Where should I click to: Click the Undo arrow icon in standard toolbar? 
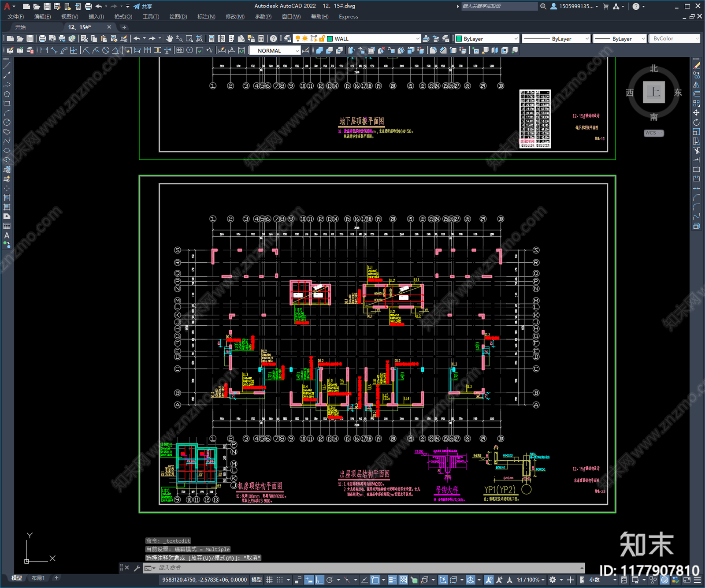[137, 39]
